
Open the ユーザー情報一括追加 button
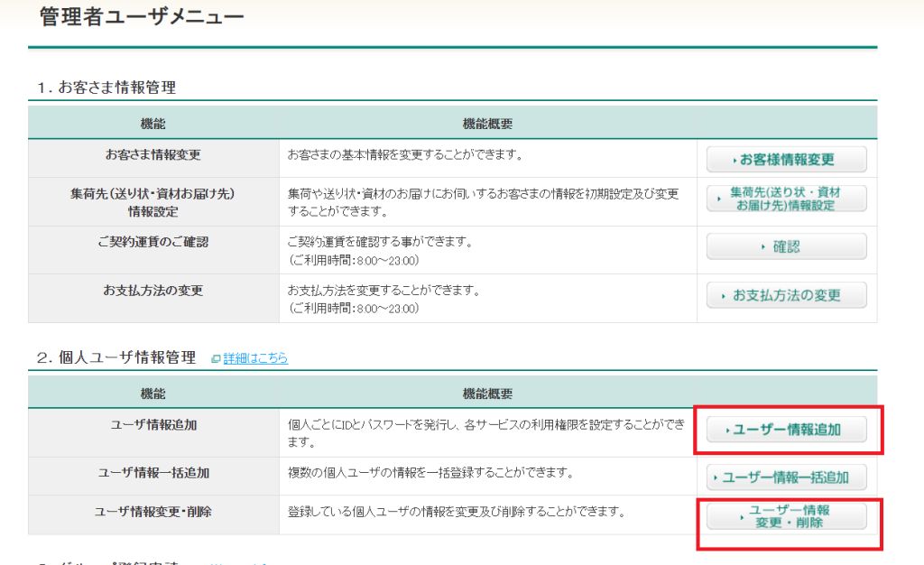pyautogui.click(x=786, y=477)
